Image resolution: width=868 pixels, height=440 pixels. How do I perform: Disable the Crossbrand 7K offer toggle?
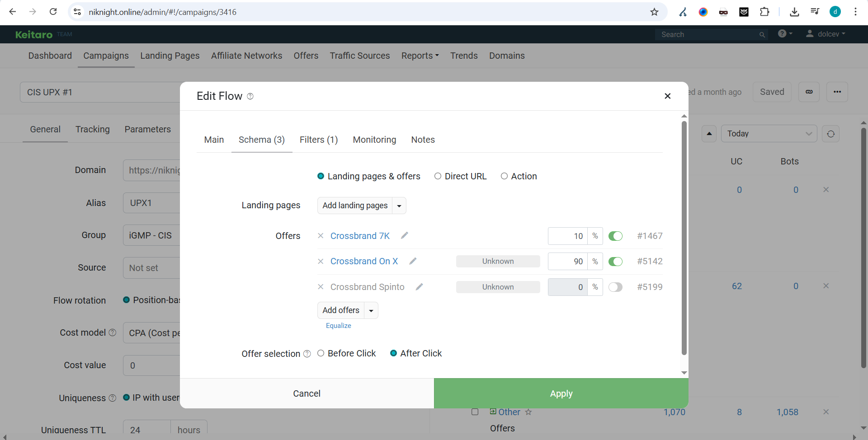(615, 236)
